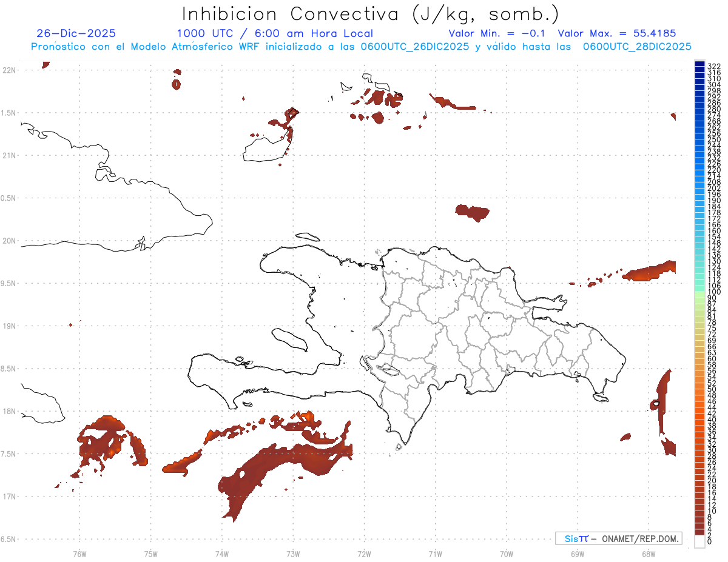
Task: Select the 75W longitude label
Action: (150, 554)
